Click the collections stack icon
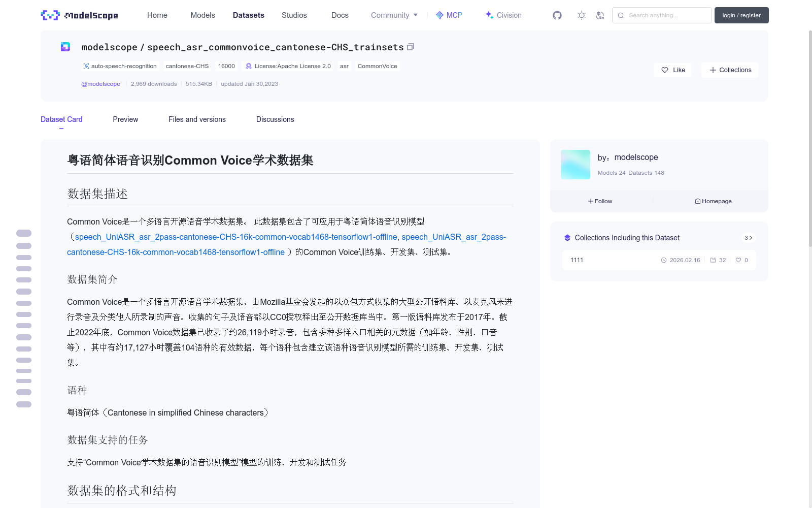This screenshot has height=508, width=812. (567, 238)
